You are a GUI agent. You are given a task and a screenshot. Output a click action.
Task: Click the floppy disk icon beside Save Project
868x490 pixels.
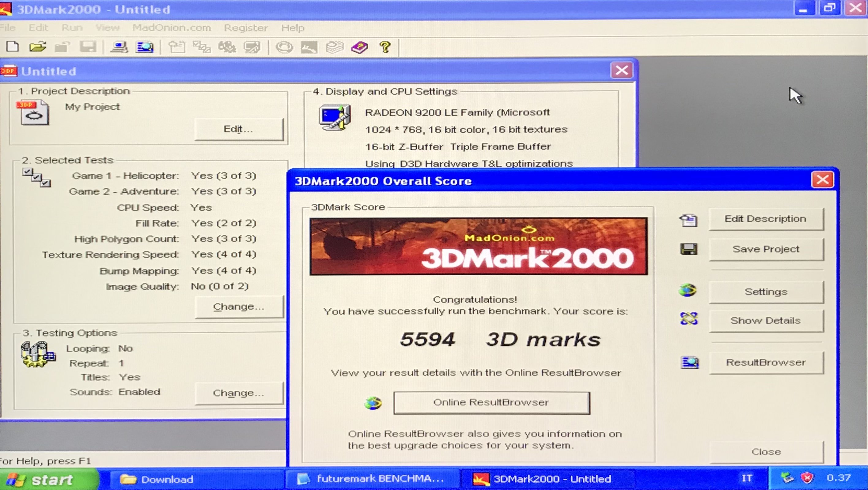click(x=688, y=249)
